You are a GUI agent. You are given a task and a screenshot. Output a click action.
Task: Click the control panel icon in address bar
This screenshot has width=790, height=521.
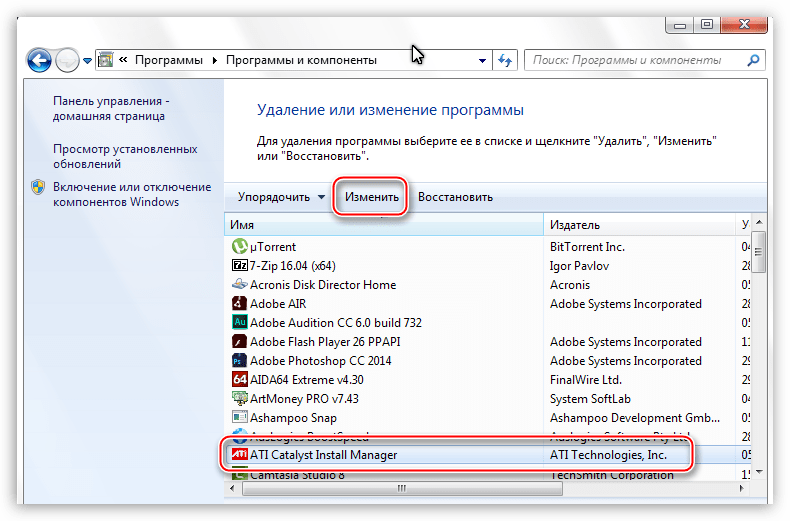pos(105,60)
